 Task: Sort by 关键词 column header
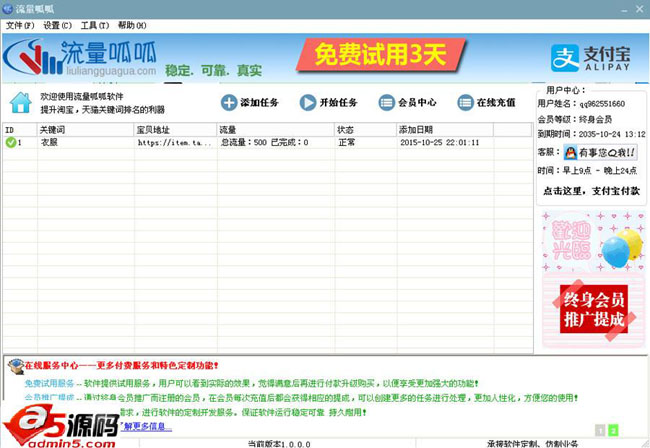point(86,130)
